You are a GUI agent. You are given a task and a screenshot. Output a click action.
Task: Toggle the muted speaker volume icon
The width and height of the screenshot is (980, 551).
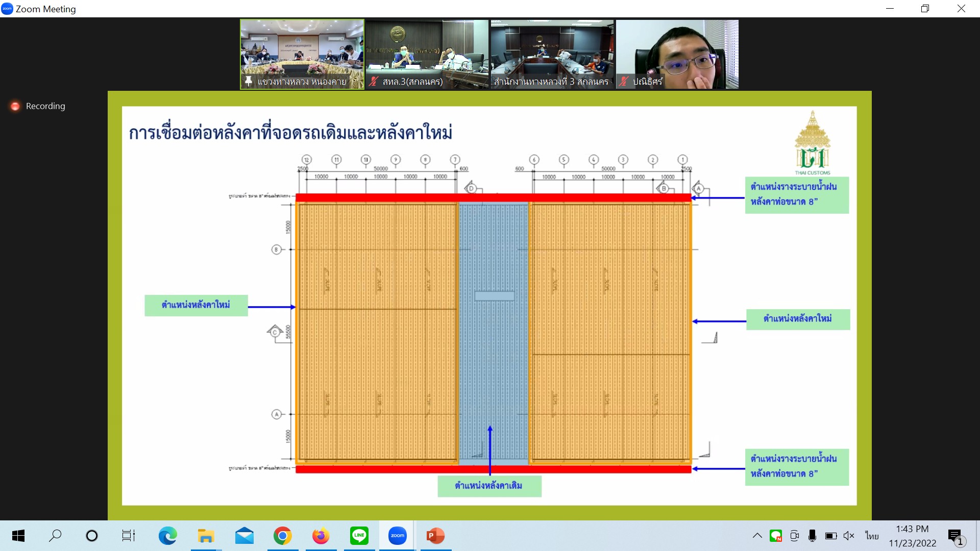pyautogui.click(x=848, y=536)
